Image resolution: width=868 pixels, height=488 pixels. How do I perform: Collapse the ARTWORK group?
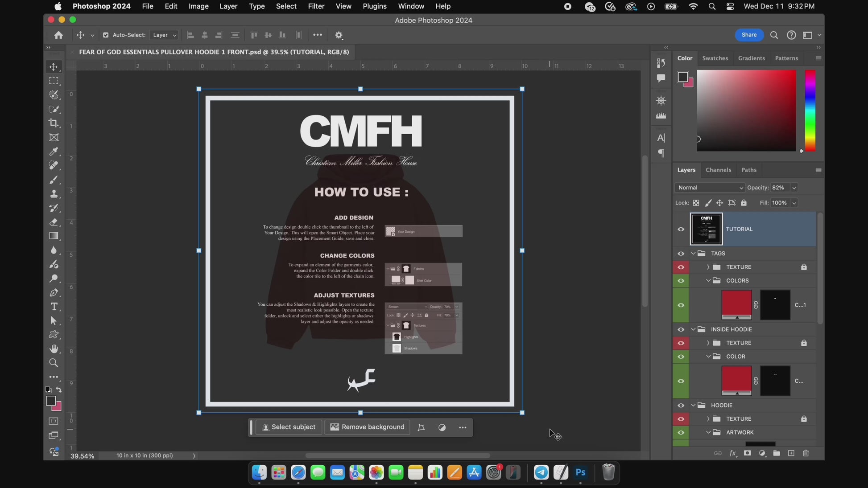tap(708, 433)
